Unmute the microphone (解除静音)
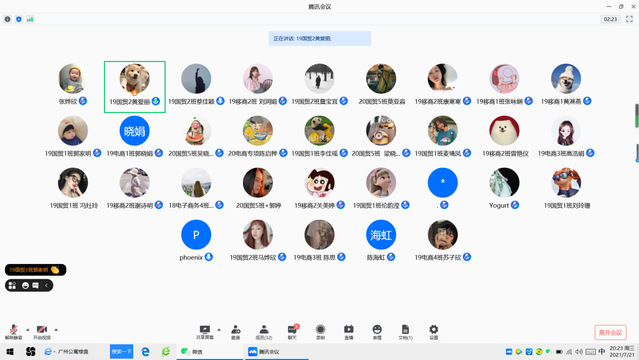The image size is (639, 360). [13, 332]
